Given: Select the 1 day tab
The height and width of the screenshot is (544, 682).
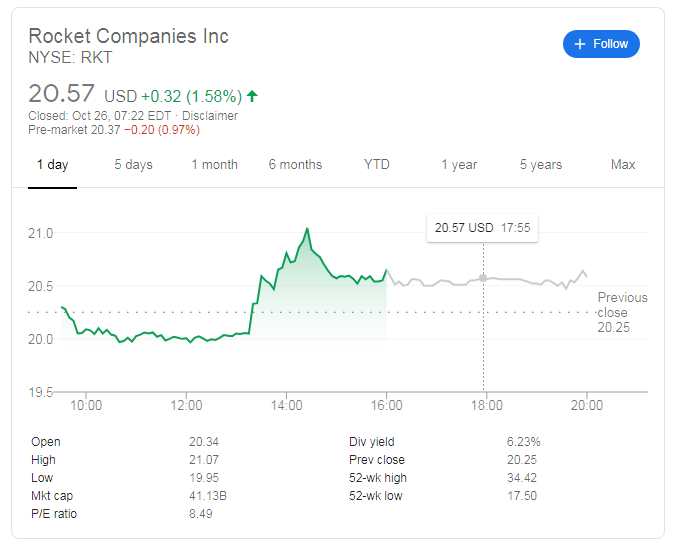Looking at the screenshot, I should click(52, 165).
